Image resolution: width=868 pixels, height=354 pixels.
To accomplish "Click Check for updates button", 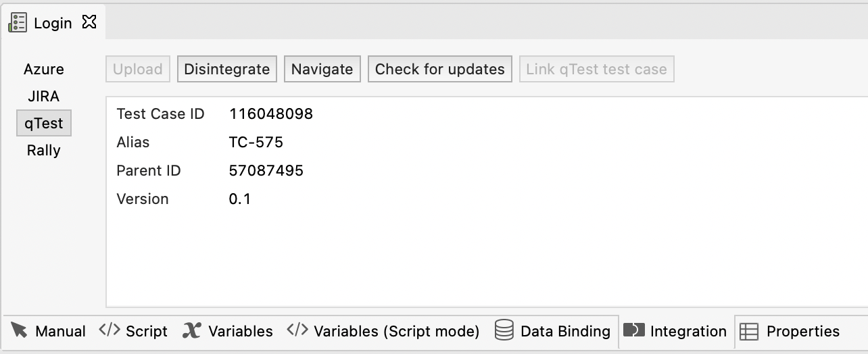I will coord(439,69).
